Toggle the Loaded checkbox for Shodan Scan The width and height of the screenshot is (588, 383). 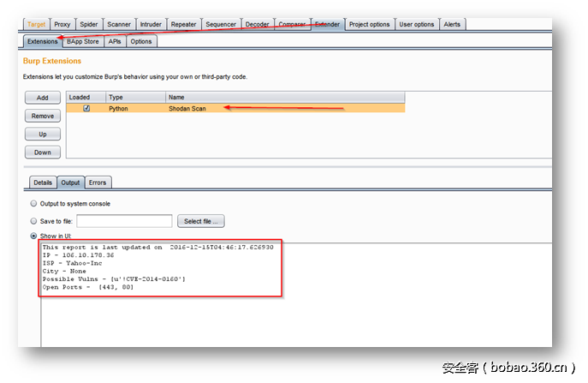pos(86,109)
